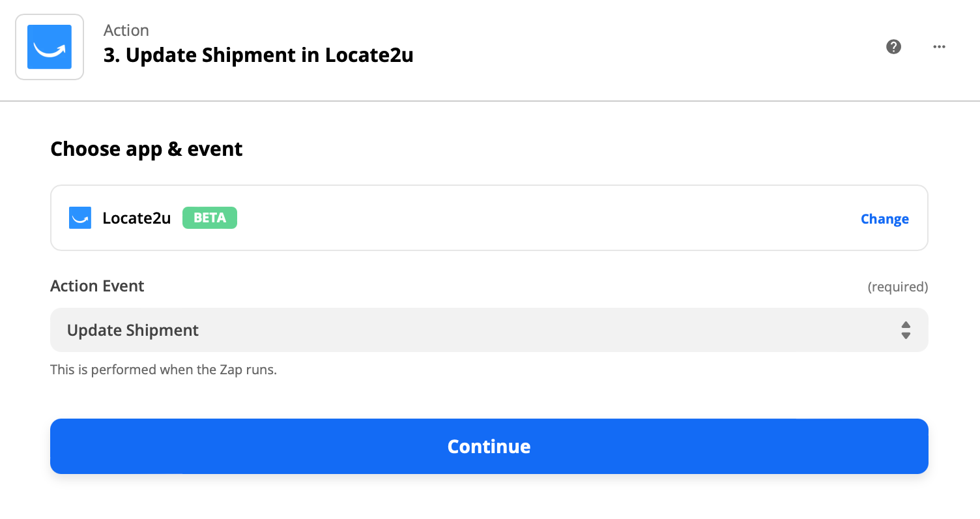Click the small Locate2u logo beside app name
The height and width of the screenshot is (519, 980).
coord(80,218)
